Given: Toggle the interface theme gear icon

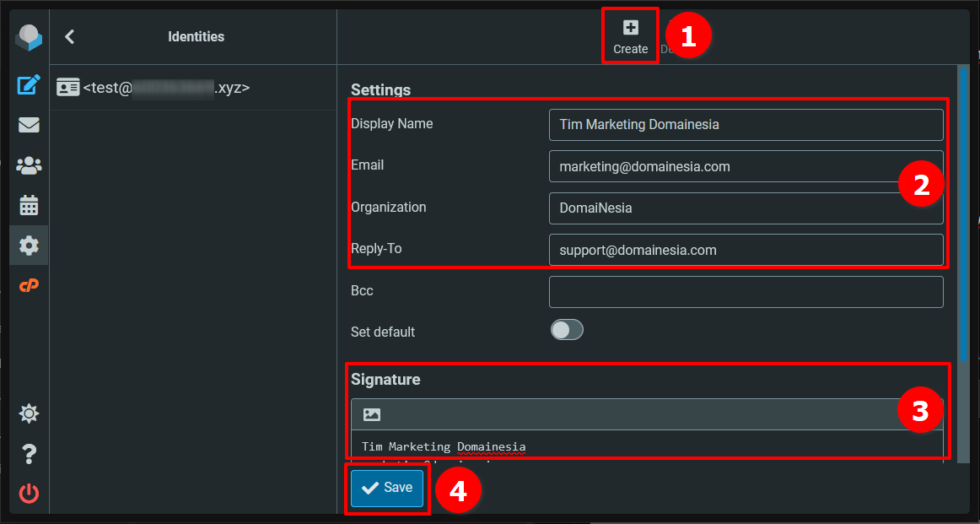Looking at the screenshot, I should (x=29, y=413).
